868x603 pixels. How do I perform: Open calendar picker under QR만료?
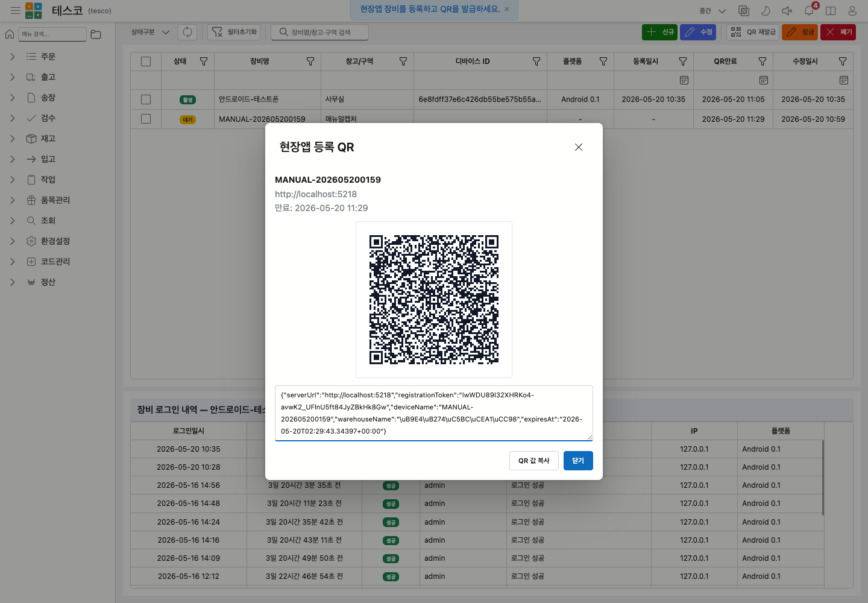(x=764, y=80)
